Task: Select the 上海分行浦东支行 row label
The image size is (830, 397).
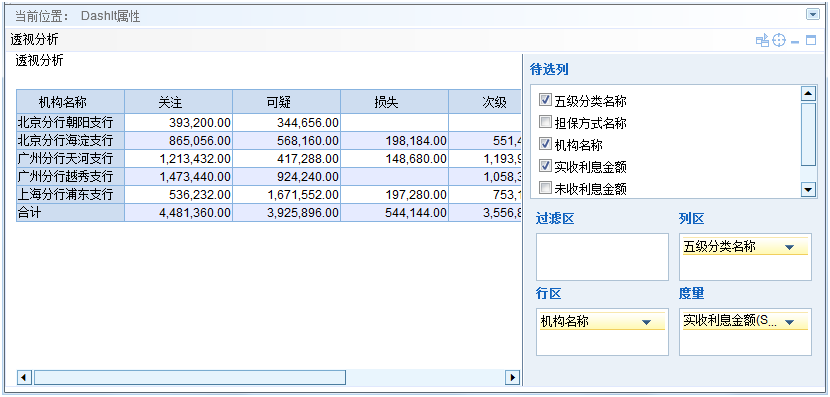Action: click(x=70, y=194)
